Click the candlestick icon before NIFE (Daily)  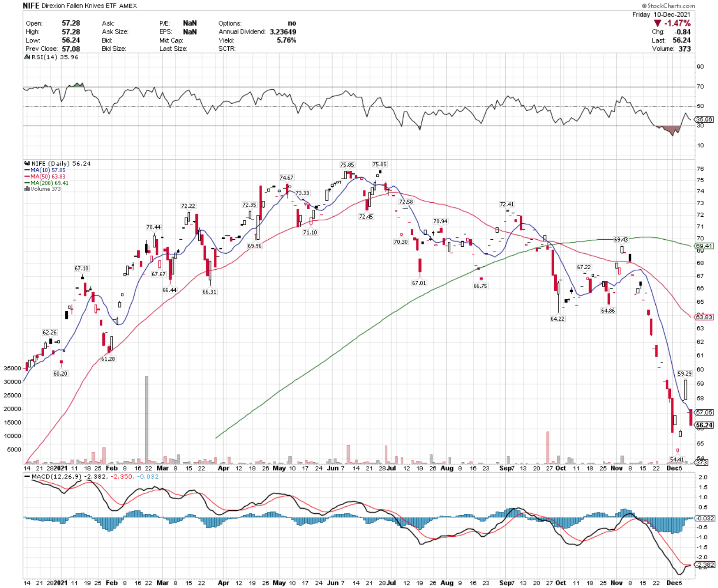27,163
